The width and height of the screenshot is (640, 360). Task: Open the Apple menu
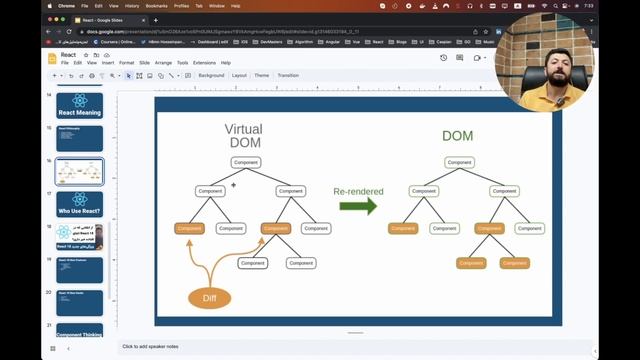click(x=50, y=6)
